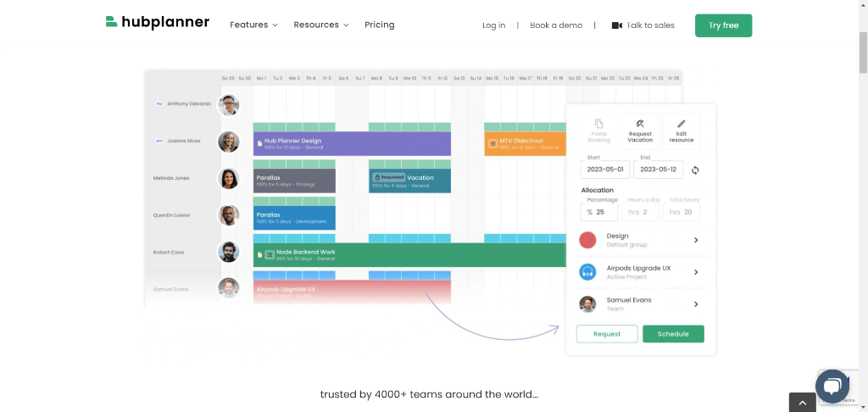Select Melinda Jones' Parallax booking
Screen dimensions: 868x412
pos(294,181)
